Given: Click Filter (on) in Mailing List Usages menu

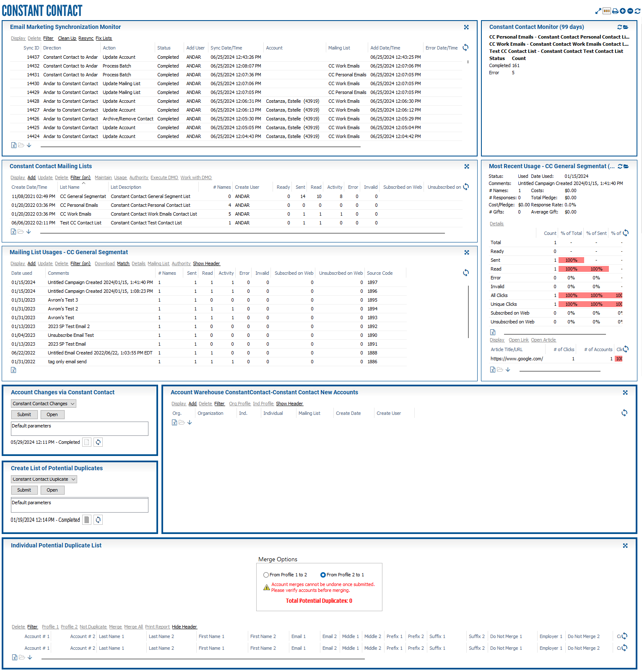Looking at the screenshot, I should pos(81,264).
